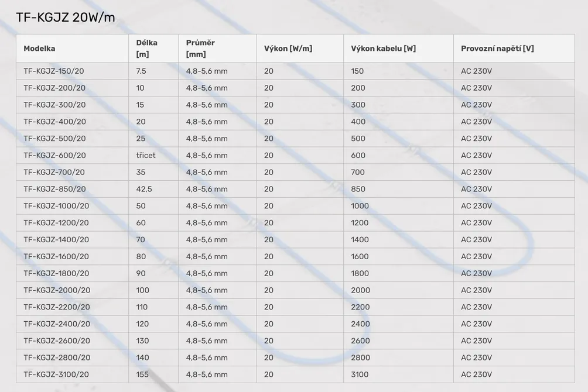Screen dimensions: 588x392
Task: Select the TF-KGJZ-500/20 model cell
Action: (54, 139)
